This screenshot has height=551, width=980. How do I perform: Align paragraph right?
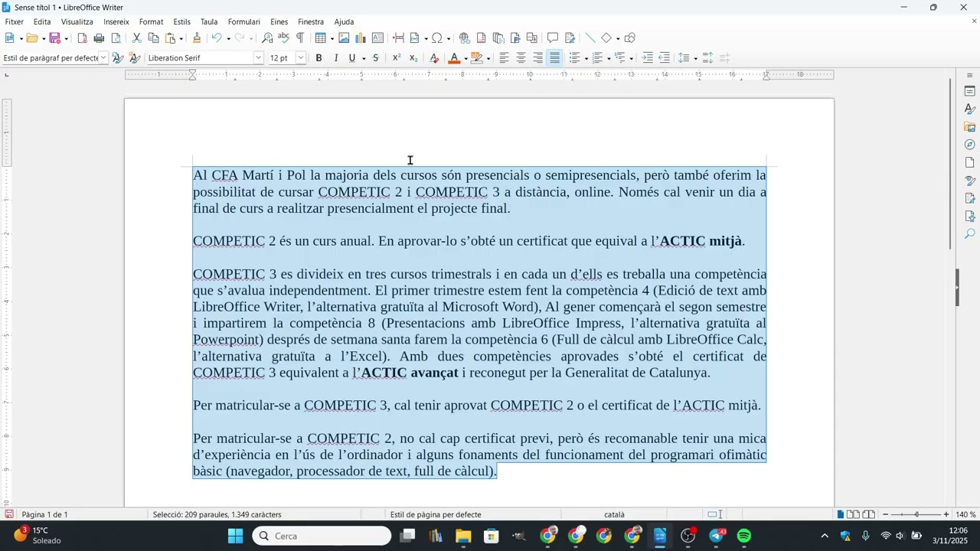pyautogui.click(x=537, y=58)
